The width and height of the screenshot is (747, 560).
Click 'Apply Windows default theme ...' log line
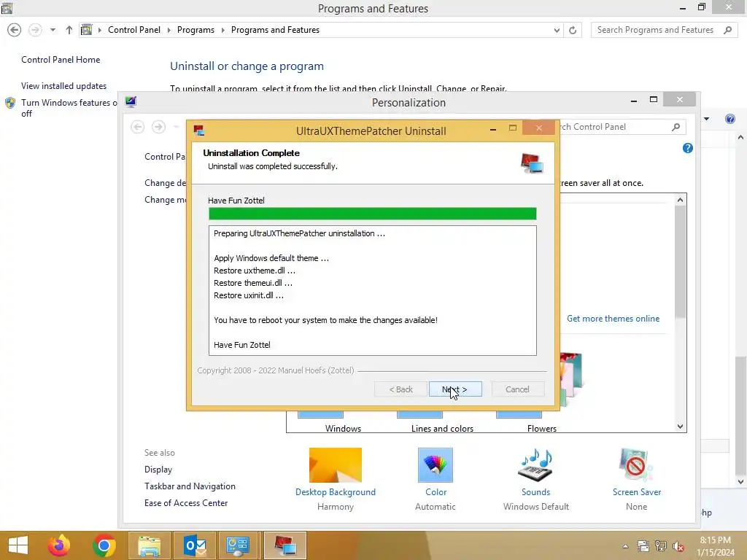coord(271,258)
